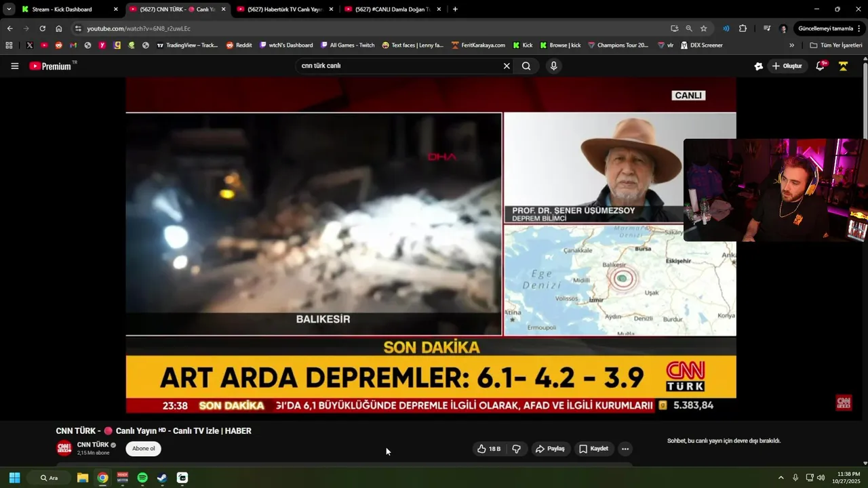Reload the page
868x488 pixels.
(x=42, y=28)
